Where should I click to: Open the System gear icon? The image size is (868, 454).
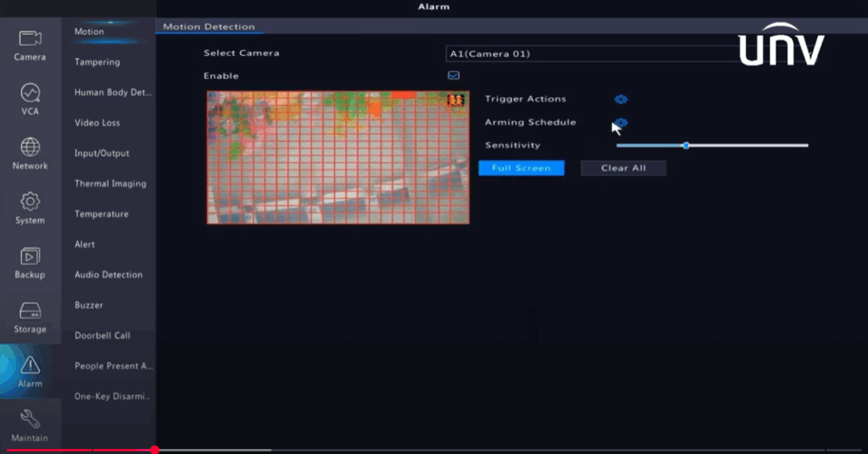(x=31, y=202)
